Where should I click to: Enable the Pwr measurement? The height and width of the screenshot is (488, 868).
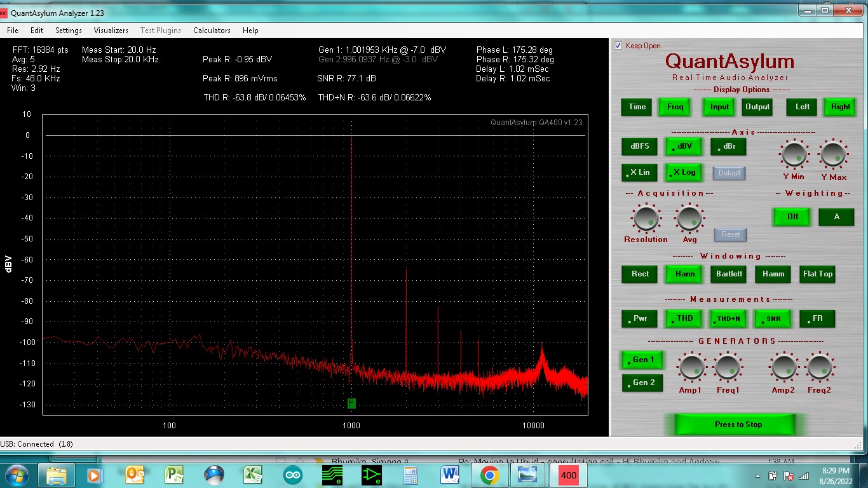[x=640, y=318]
